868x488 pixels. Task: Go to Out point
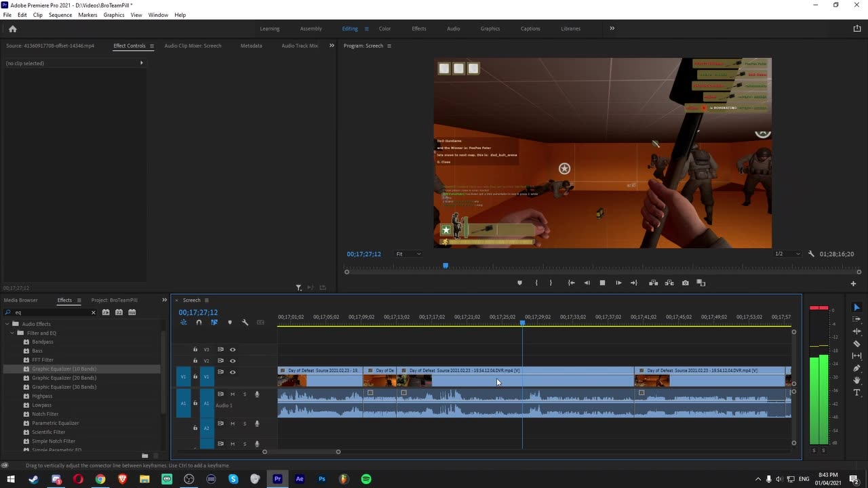tap(634, 283)
